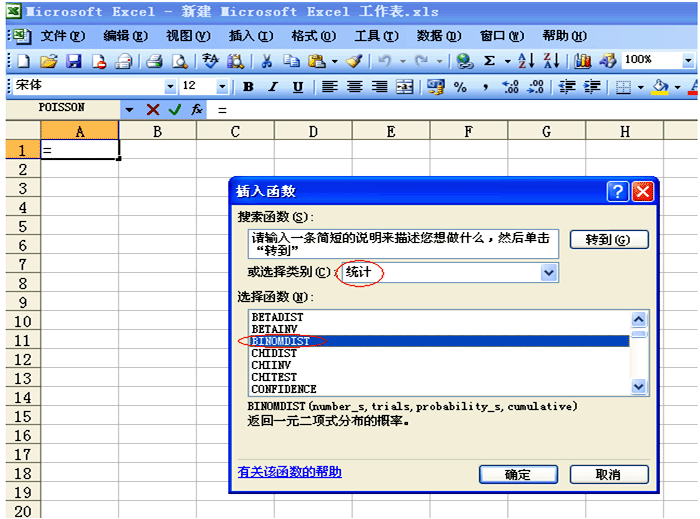700x519 pixels.
Task: Click the Format Painter brush icon
Action: [x=354, y=61]
